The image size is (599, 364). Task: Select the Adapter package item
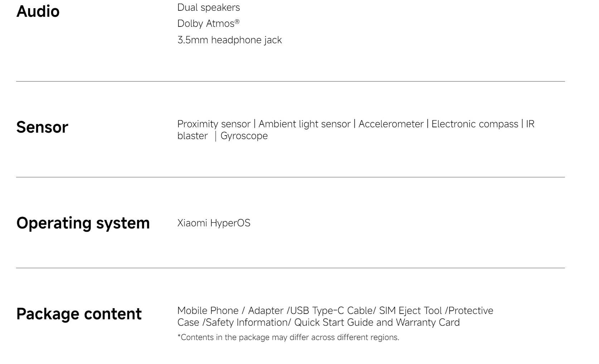pos(266,311)
